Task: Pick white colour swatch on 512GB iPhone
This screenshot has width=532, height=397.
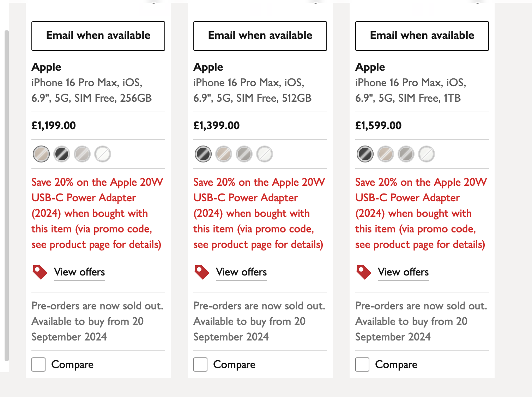Action: 265,154
